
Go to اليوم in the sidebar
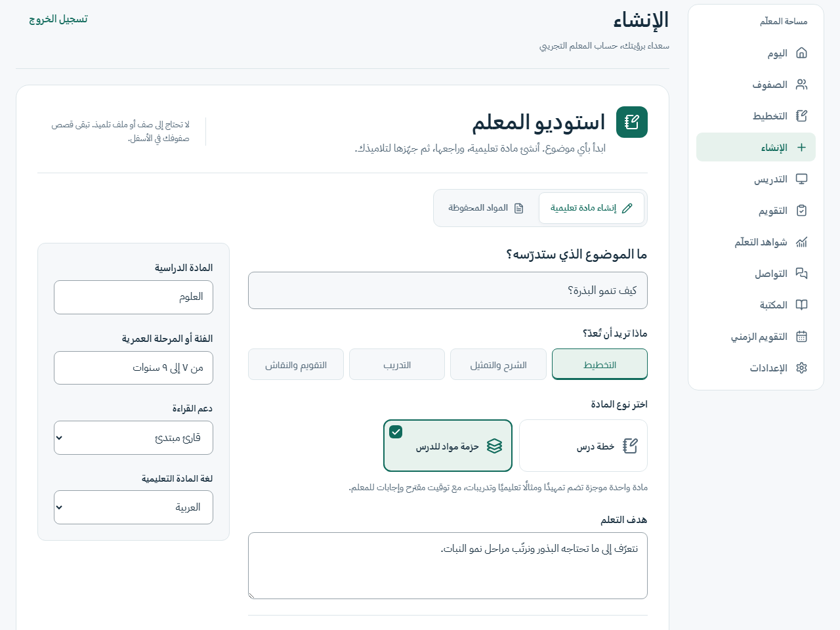pyautogui.click(x=756, y=53)
